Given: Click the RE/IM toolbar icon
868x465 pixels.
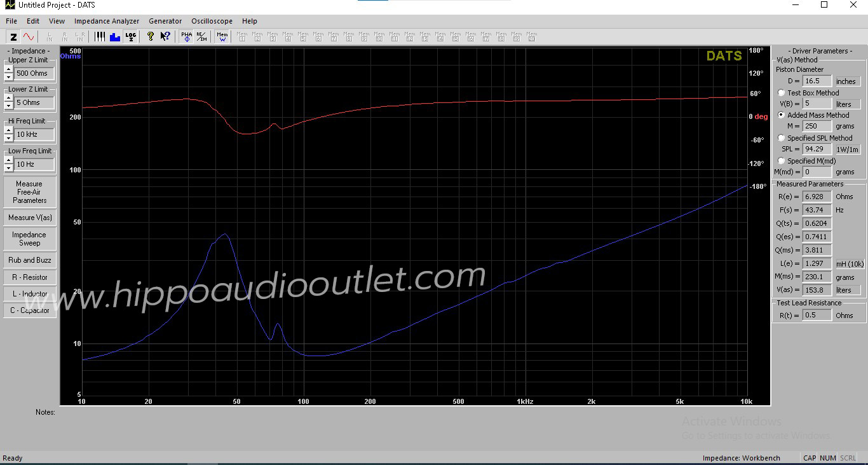Looking at the screenshot, I should click(x=201, y=37).
